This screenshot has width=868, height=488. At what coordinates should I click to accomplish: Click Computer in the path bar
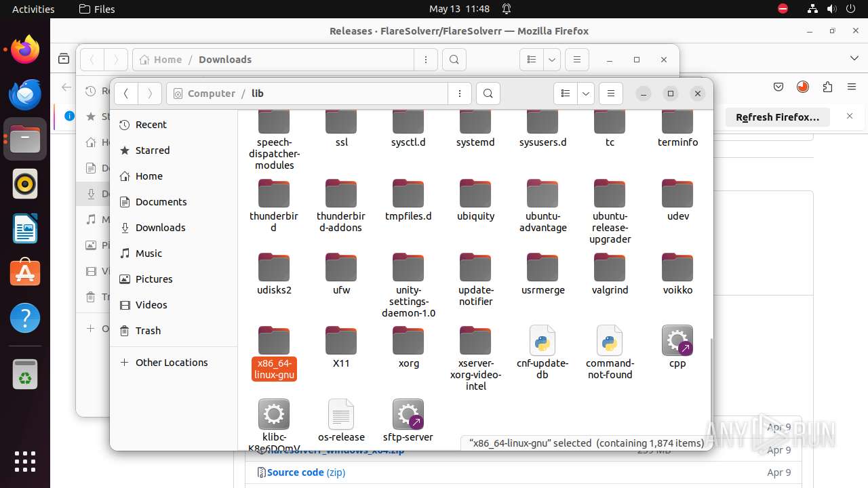click(x=211, y=94)
